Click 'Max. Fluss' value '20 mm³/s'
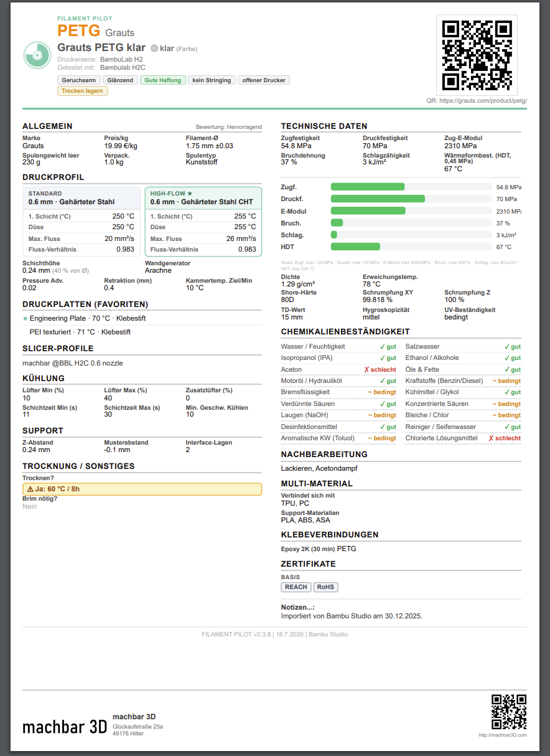Screen dimensions: 550x756 [119, 239]
